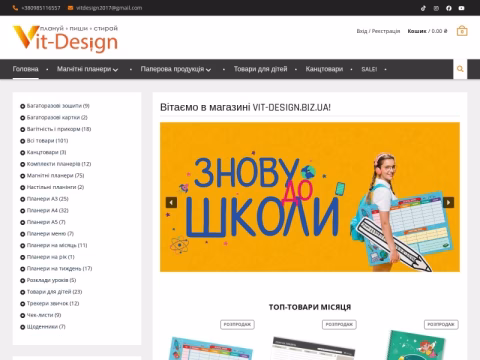This screenshot has width=480, height=360.
Task: Open the Facebook social icon in top bar
Action: pos(449,8)
